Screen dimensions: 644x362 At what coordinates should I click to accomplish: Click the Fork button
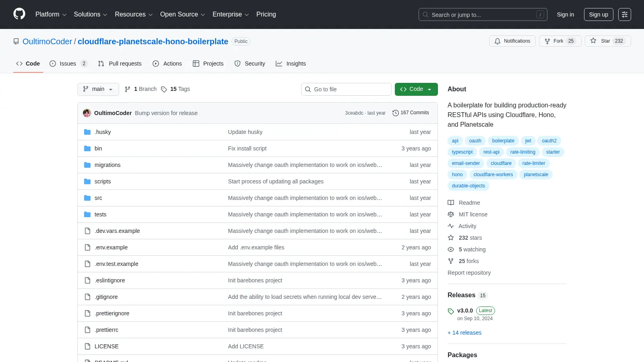click(560, 41)
